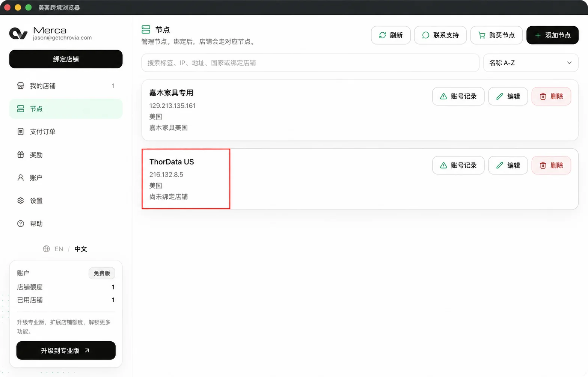Viewport: 588px width, 377px height.
Task: Switch language to EN
Action: pyautogui.click(x=59, y=249)
